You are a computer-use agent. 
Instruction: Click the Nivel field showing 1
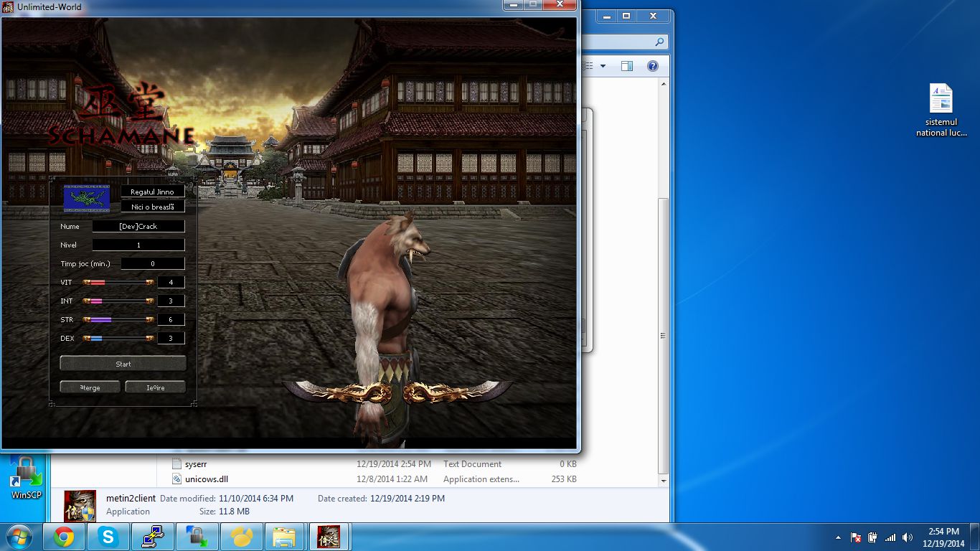pyautogui.click(x=138, y=245)
